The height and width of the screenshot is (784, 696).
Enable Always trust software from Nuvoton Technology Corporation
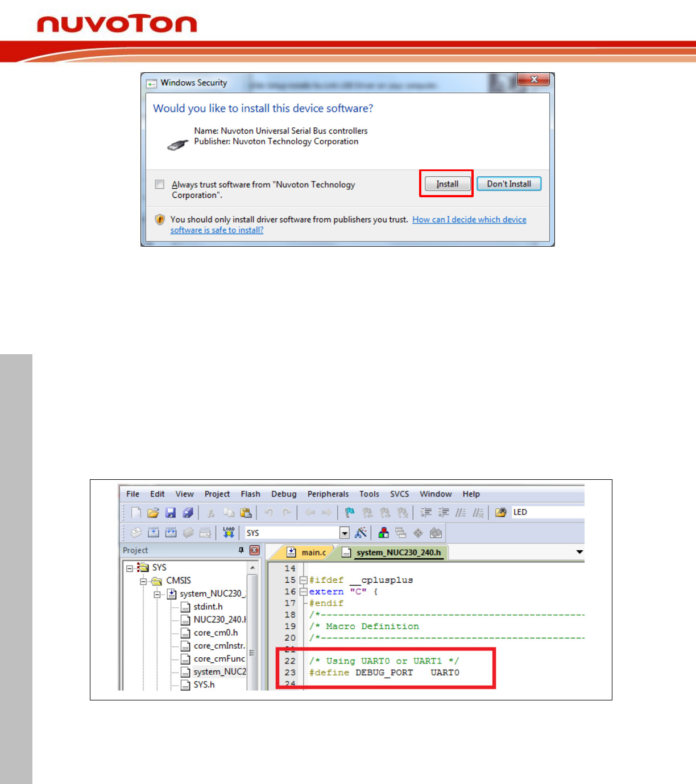point(160,184)
